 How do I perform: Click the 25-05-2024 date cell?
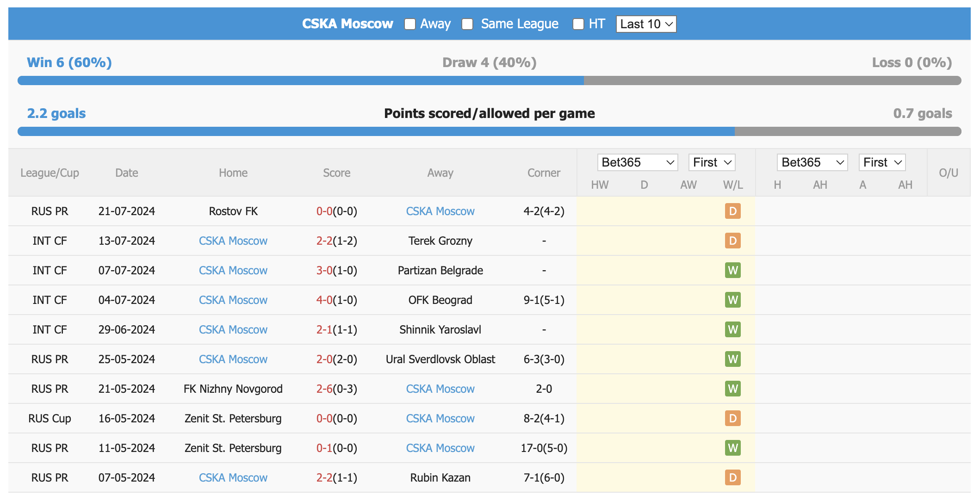[x=127, y=359]
